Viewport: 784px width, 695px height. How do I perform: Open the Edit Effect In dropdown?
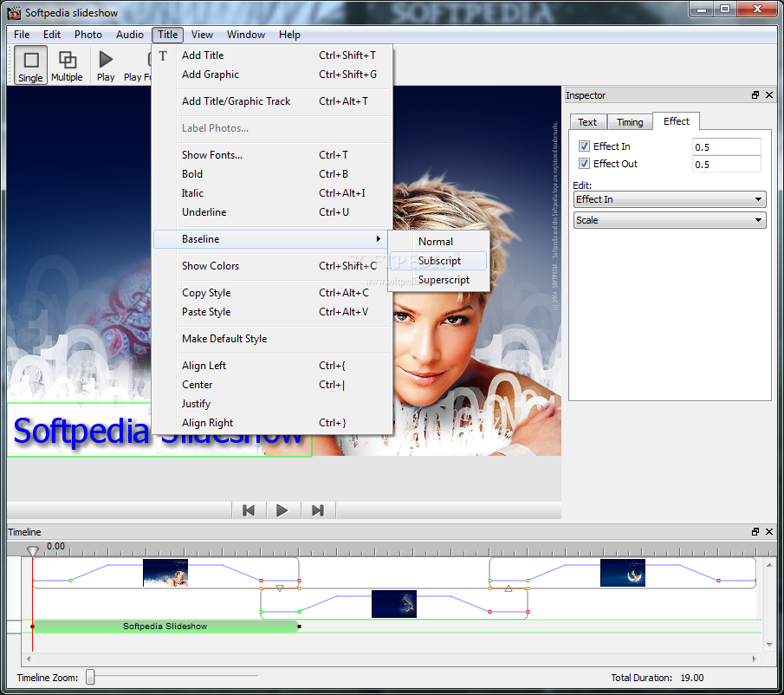(670, 199)
